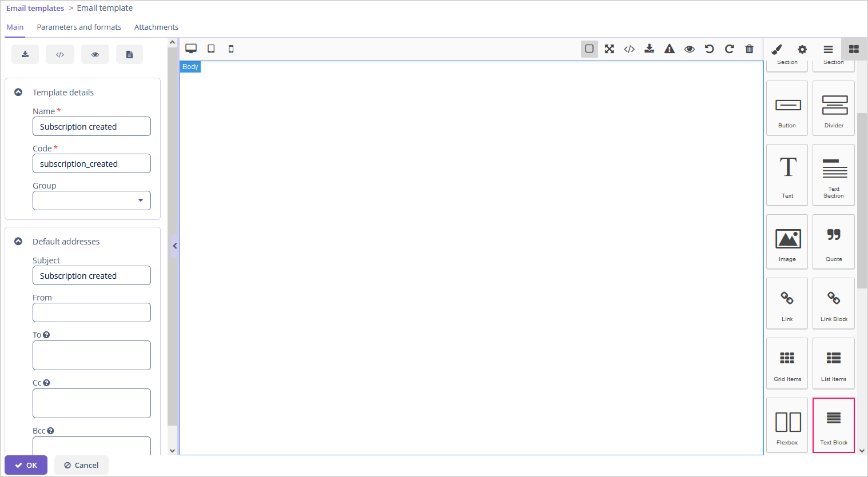Select the Divider block
Screen dimensions: 868x477
[834, 108]
